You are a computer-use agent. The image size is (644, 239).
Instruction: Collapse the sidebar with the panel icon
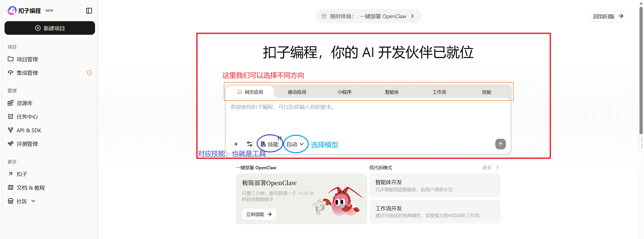(89, 11)
